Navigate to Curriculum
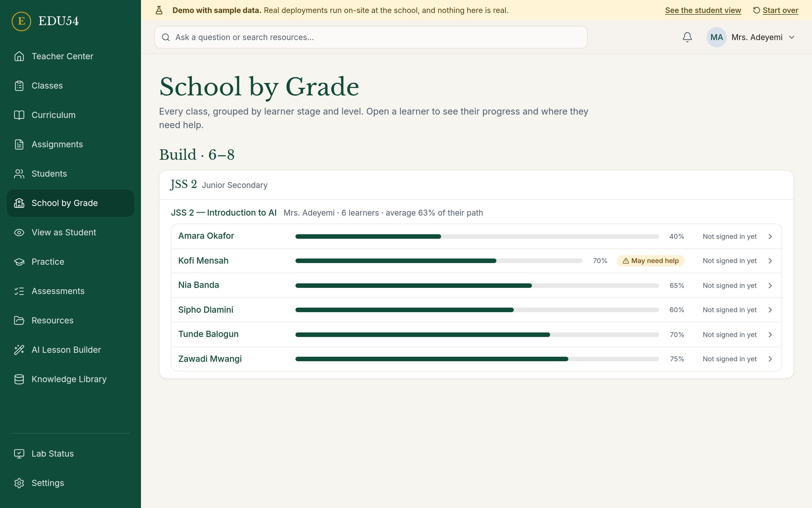 coord(70,115)
